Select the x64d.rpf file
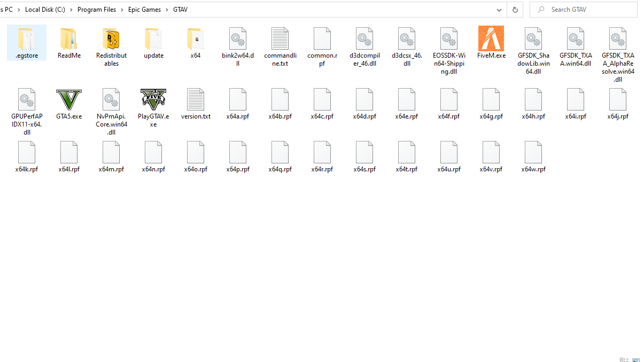 (x=364, y=104)
